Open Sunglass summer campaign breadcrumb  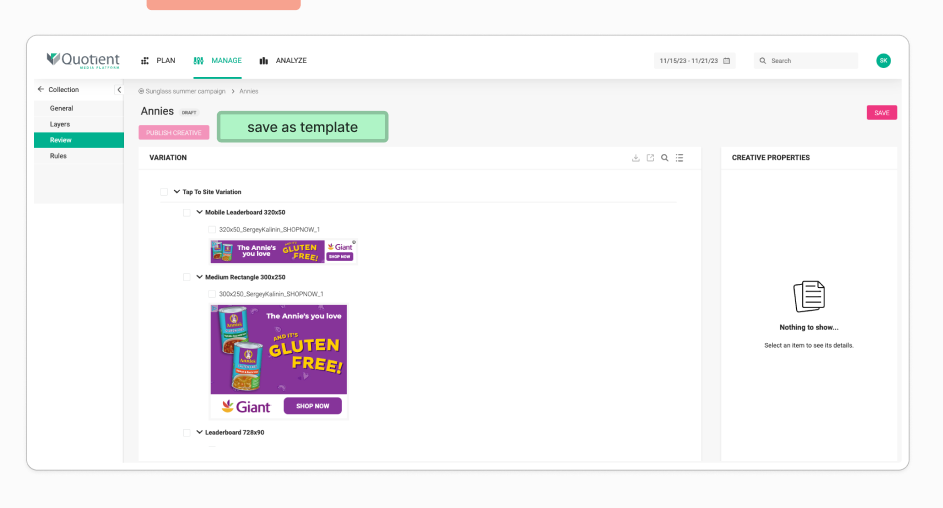click(x=185, y=91)
